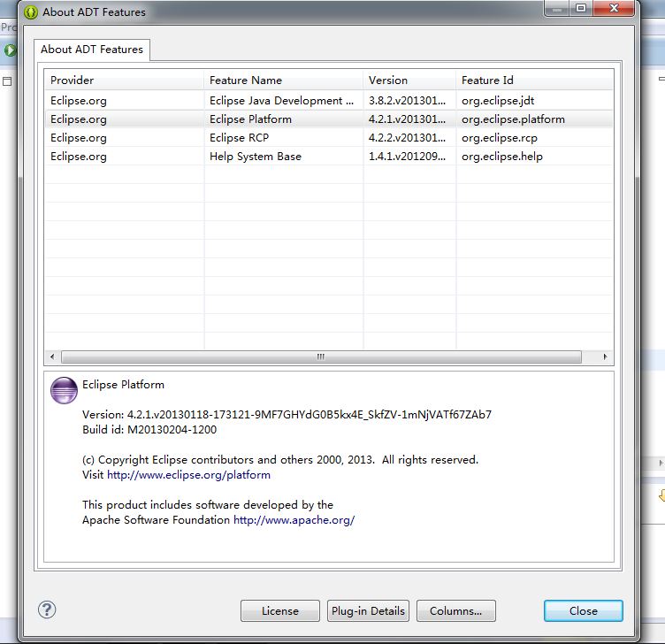The image size is (665, 644).
Task: Open the apache.org link
Action: [294, 519]
